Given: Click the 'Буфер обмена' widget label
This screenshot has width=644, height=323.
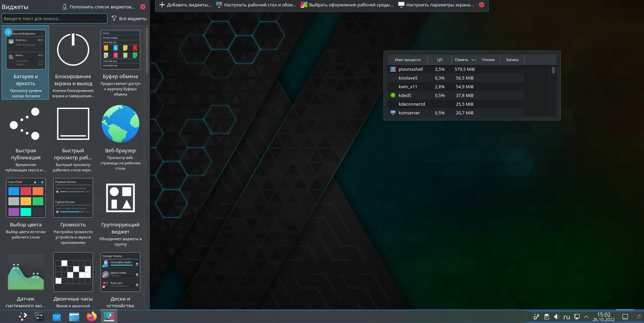Looking at the screenshot, I should point(120,76).
